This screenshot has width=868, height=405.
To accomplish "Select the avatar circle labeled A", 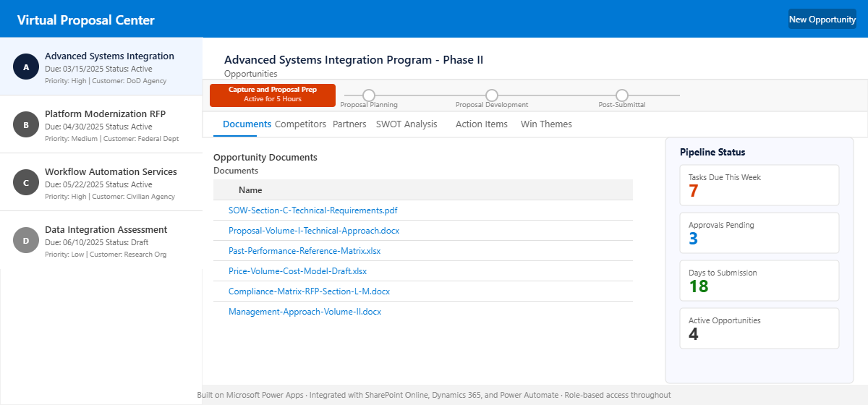I will [x=26, y=67].
